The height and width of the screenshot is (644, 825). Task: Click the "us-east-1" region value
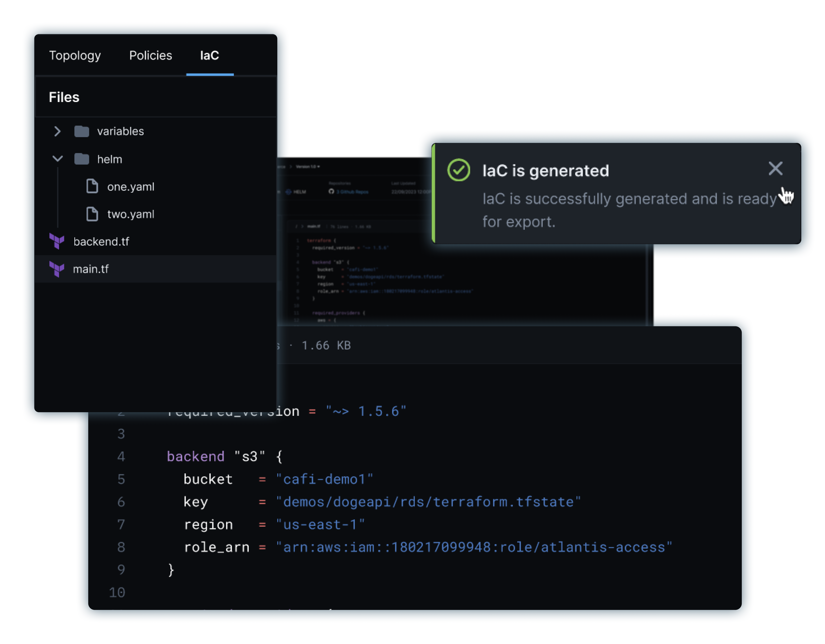coord(320,524)
